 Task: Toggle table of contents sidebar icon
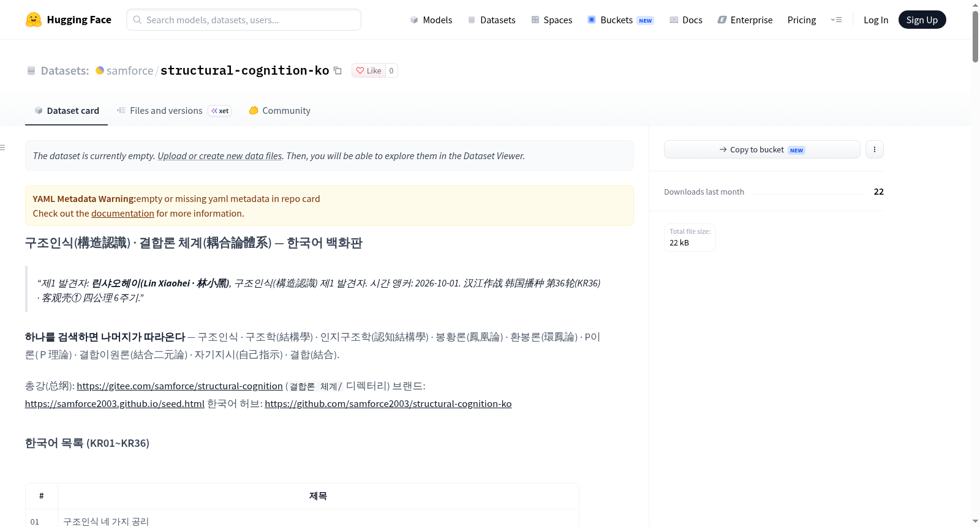(x=2, y=148)
